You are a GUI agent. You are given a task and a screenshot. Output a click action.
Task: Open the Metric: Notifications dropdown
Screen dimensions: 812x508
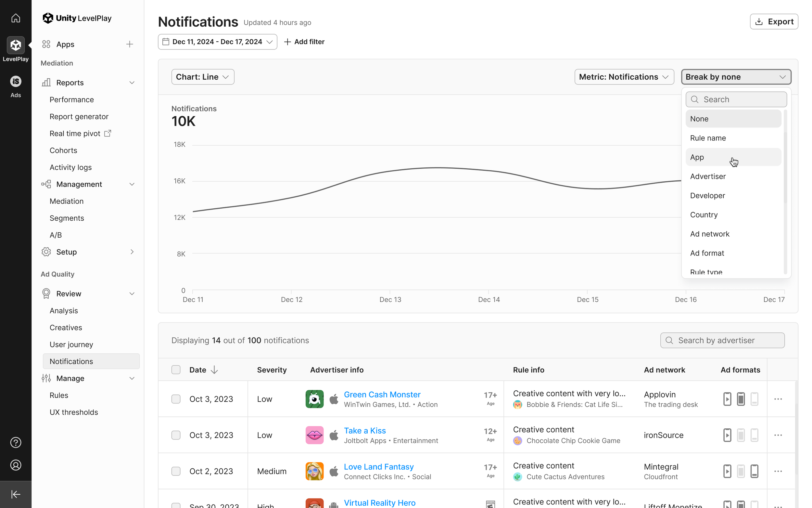tap(624, 77)
